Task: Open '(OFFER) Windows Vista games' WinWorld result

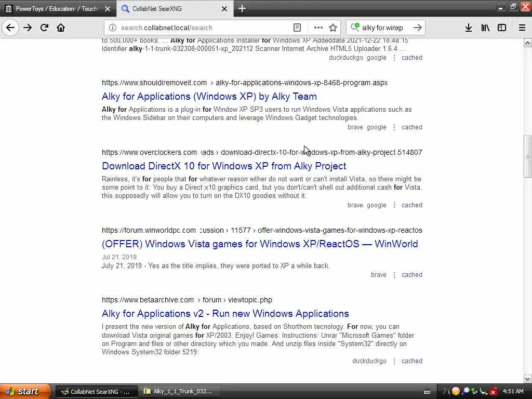Action: pyautogui.click(x=260, y=244)
